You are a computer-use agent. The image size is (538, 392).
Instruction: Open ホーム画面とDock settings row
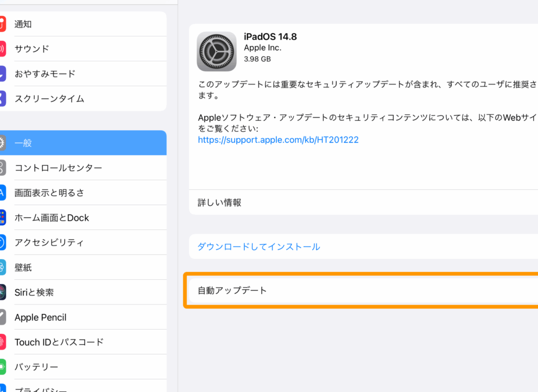(x=84, y=218)
